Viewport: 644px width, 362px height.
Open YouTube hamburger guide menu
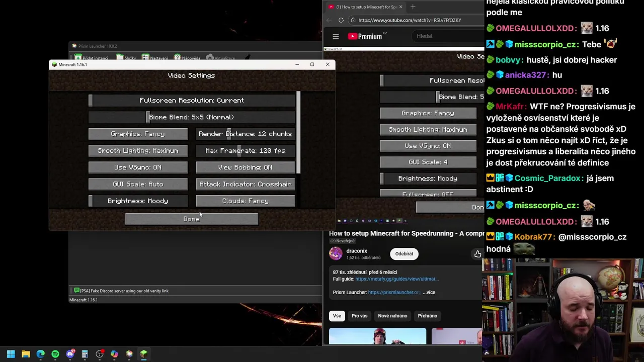tap(336, 36)
